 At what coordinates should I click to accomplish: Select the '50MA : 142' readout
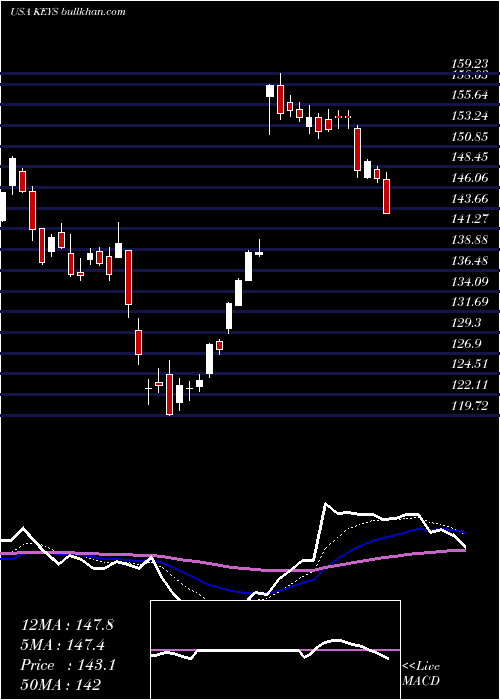coord(61,684)
